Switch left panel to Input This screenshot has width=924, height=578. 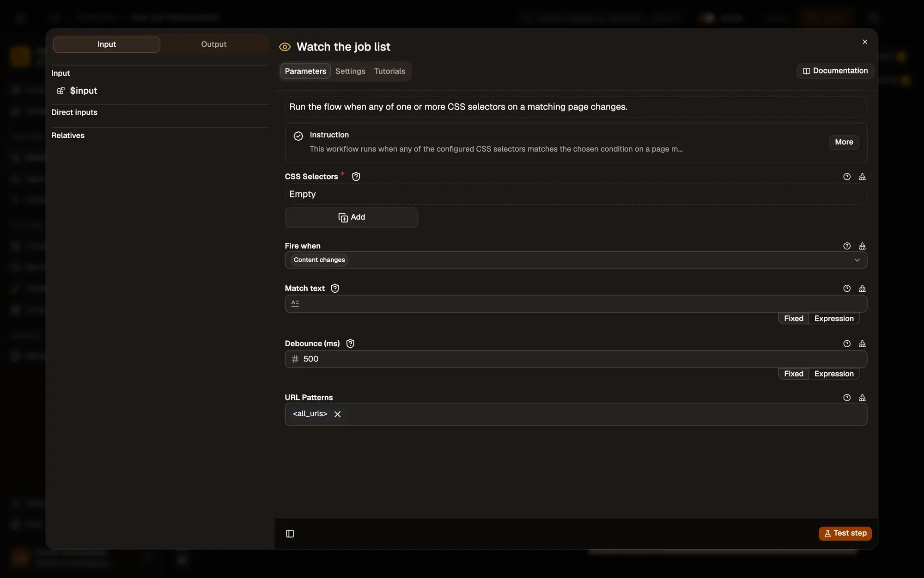[x=107, y=44]
